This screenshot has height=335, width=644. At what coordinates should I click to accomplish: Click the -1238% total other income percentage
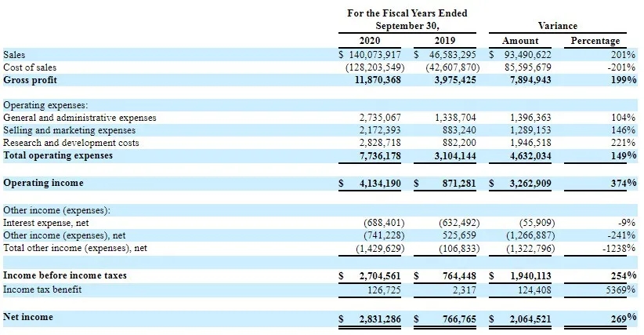tap(620, 249)
